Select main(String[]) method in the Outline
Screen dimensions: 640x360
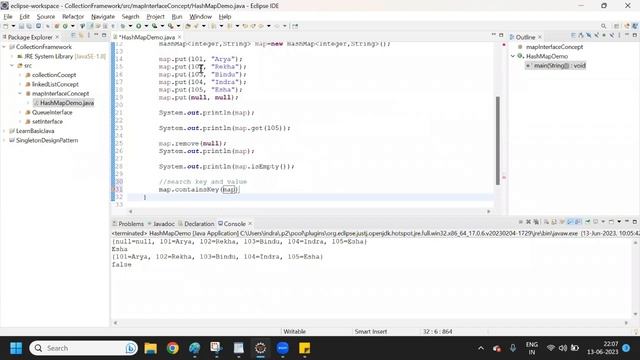(x=556, y=65)
